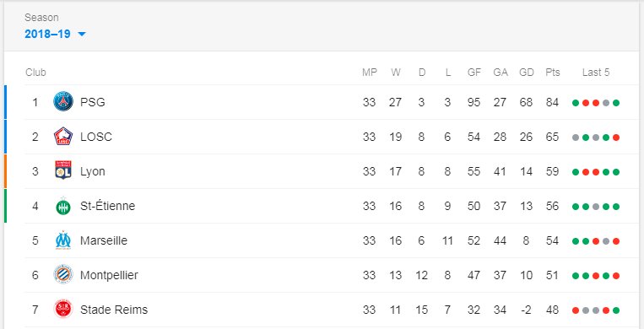Click the Club column header
This screenshot has width=644, height=329.
click(35, 73)
